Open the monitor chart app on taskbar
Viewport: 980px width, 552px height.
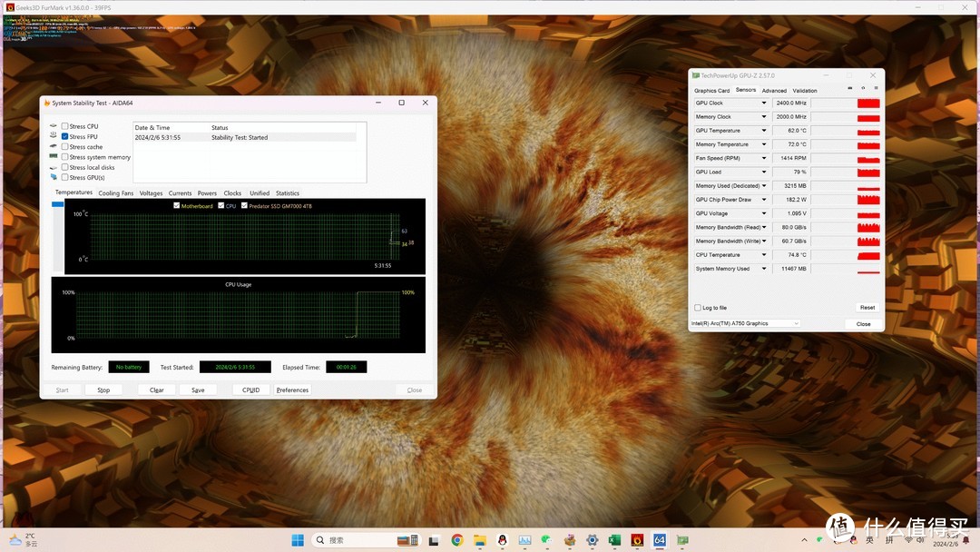pyautogui.click(x=524, y=540)
